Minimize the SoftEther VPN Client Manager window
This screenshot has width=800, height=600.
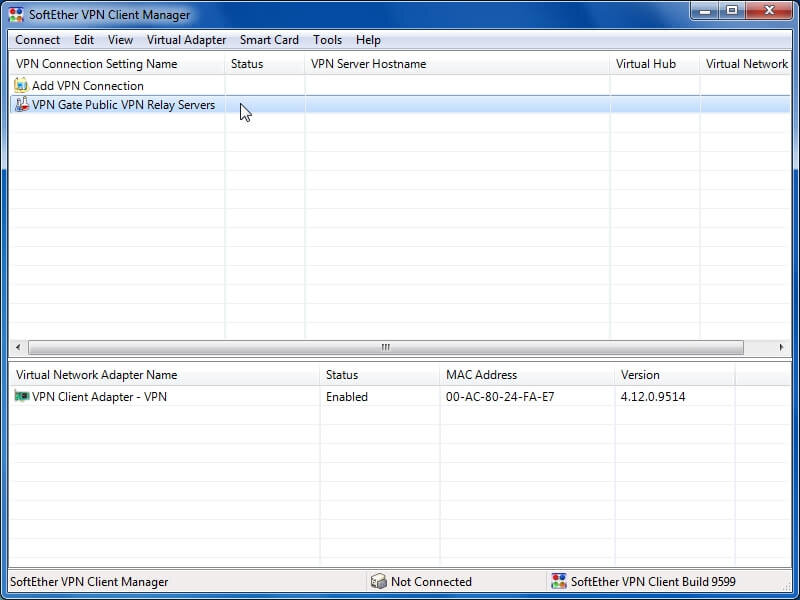click(705, 10)
